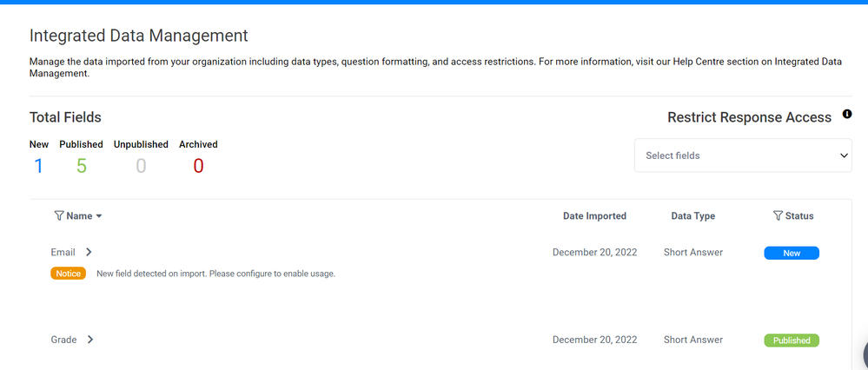Screen dimensions: 868x370
Task: Click the Email row's Short Answer data type
Action: click(x=692, y=253)
